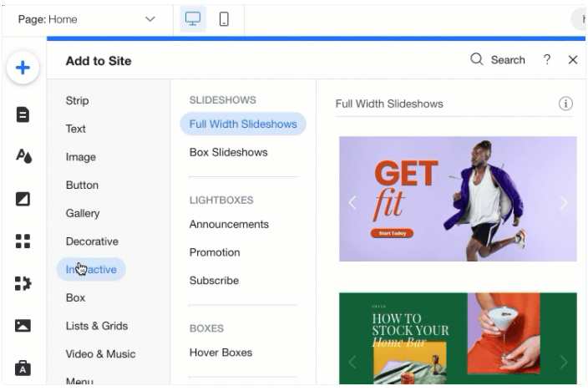Click the blue plus Add Elements button
588x391 pixels.
pyautogui.click(x=23, y=69)
